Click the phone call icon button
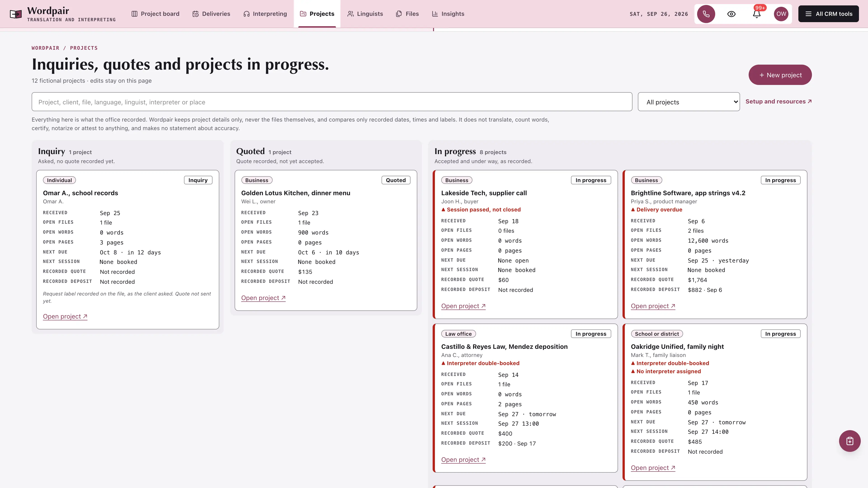Screen dimensions: 868x488 (x=706, y=14)
